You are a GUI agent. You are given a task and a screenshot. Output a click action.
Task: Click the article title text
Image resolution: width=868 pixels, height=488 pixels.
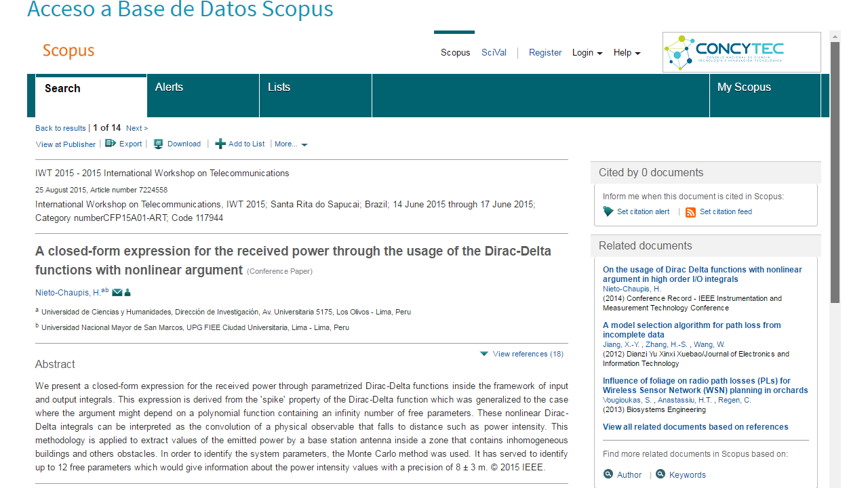[x=293, y=261]
